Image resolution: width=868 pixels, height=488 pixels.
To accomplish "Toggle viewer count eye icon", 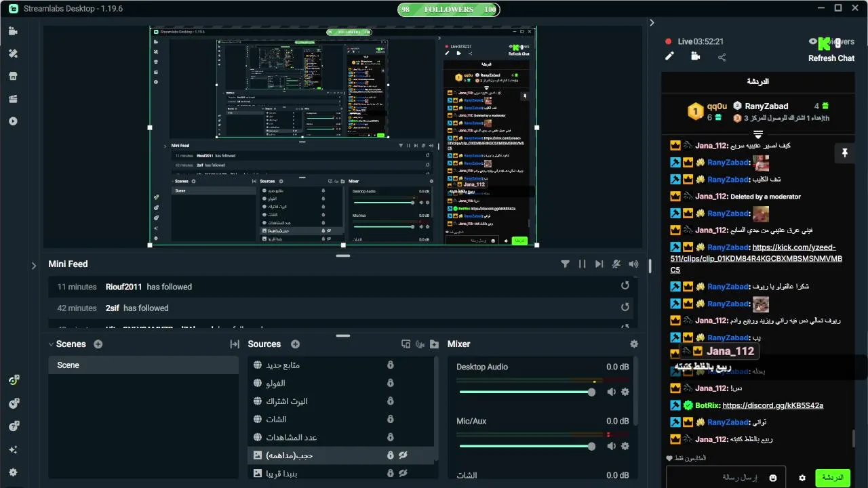I will [813, 41].
